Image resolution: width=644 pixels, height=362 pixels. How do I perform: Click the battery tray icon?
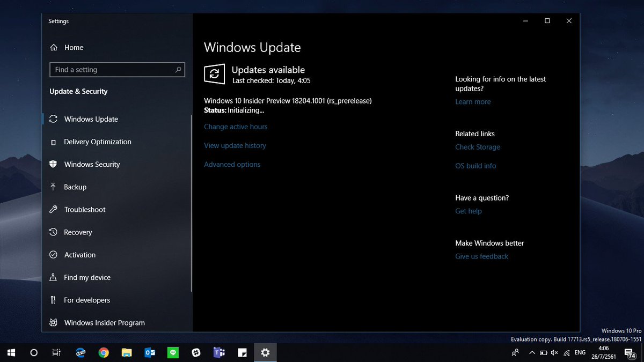543,352
